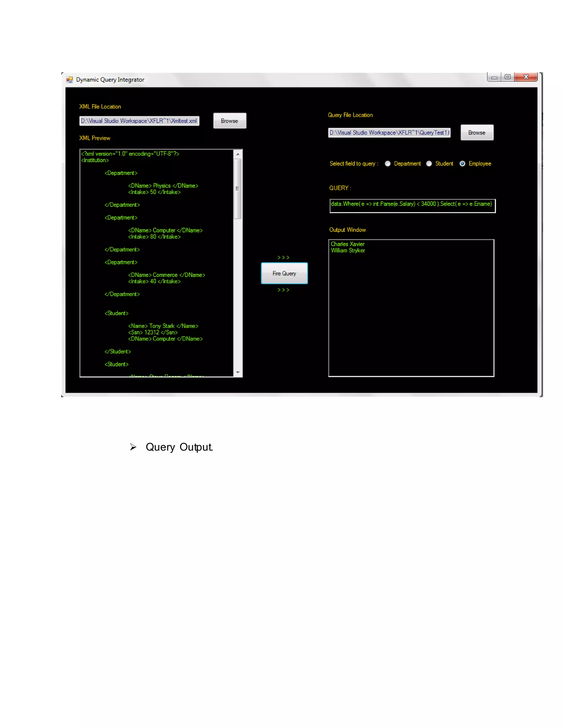Click the XML Preview label

(95, 138)
